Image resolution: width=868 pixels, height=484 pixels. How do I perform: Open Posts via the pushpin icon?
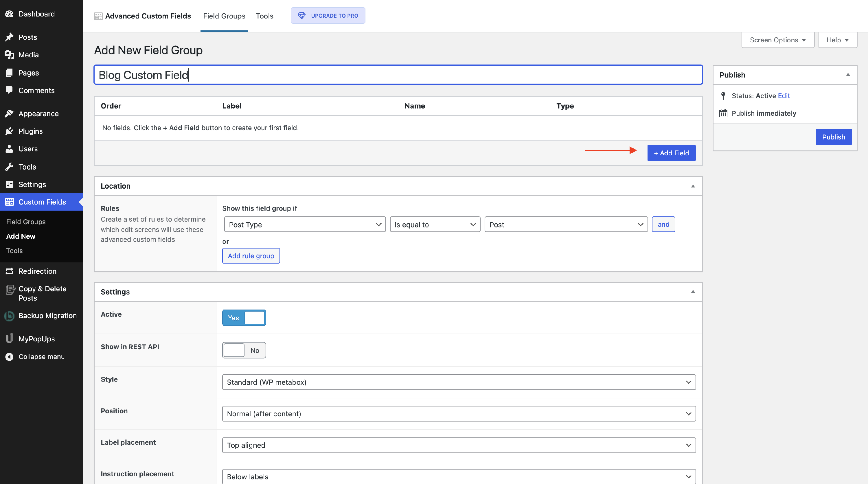click(x=10, y=37)
